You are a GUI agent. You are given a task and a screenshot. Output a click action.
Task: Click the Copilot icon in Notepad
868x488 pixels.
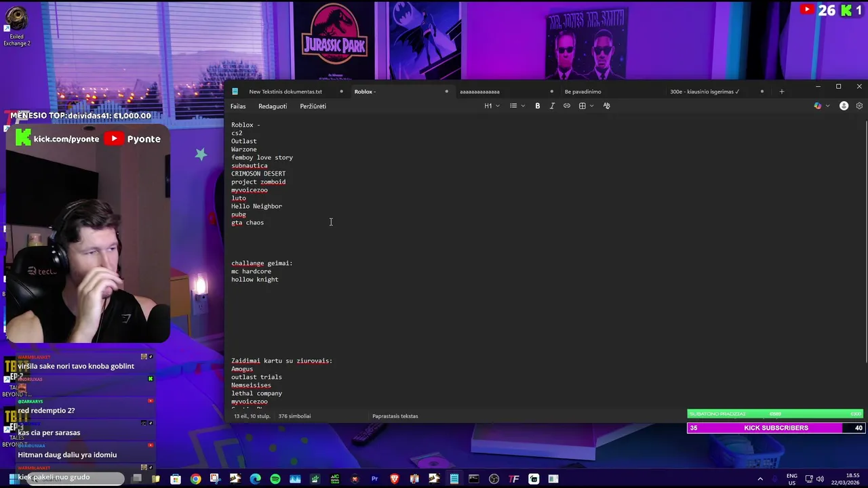click(x=818, y=106)
